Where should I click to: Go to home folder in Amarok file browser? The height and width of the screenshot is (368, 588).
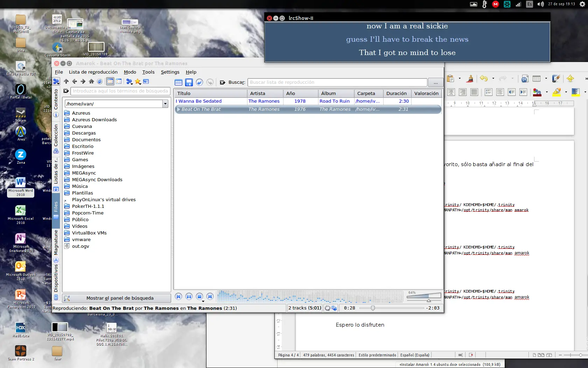(x=91, y=81)
